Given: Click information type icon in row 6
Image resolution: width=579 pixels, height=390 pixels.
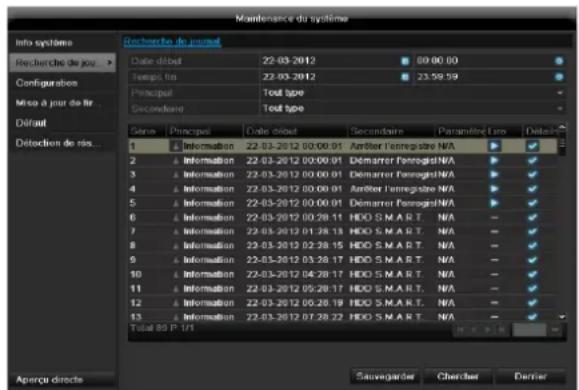Looking at the screenshot, I should (x=176, y=218).
